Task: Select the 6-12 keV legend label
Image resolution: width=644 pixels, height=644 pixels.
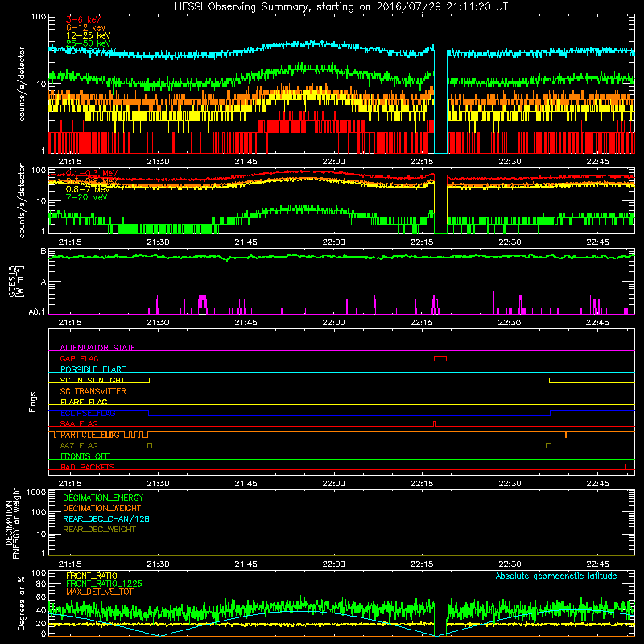Action: 86,27
